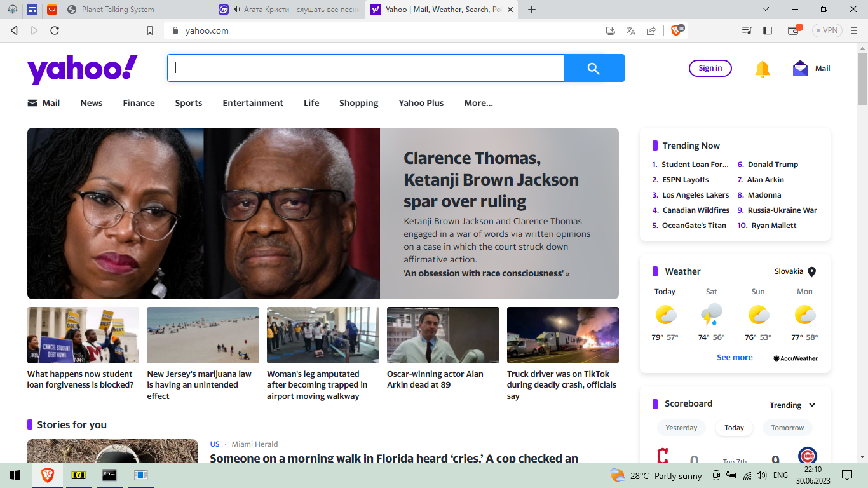868x488 pixels.
Task: Open the taskbar weather widget showing 28°C
Action: click(x=656, y=475)
